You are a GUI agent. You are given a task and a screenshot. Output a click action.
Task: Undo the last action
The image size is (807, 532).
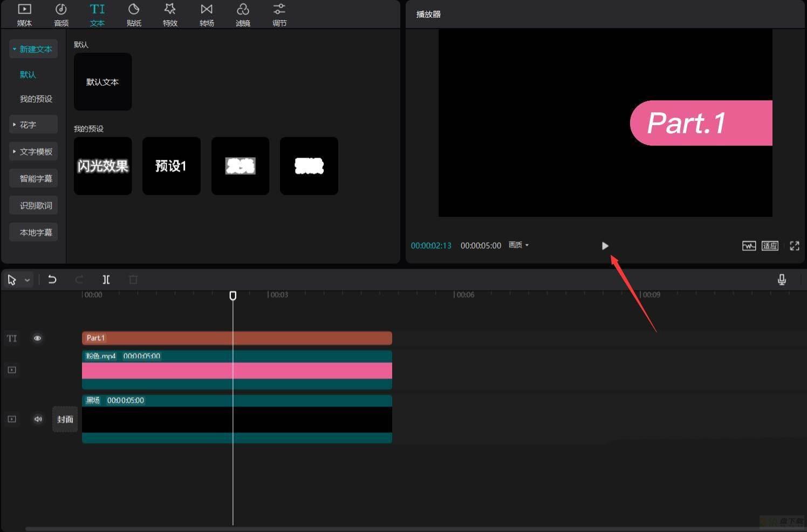coord(52,279)
